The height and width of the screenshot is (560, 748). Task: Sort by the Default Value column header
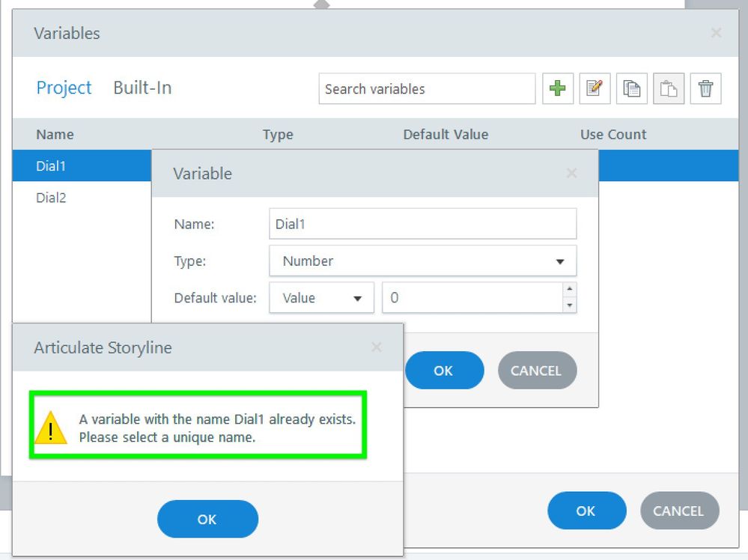(x=446, y=135)
